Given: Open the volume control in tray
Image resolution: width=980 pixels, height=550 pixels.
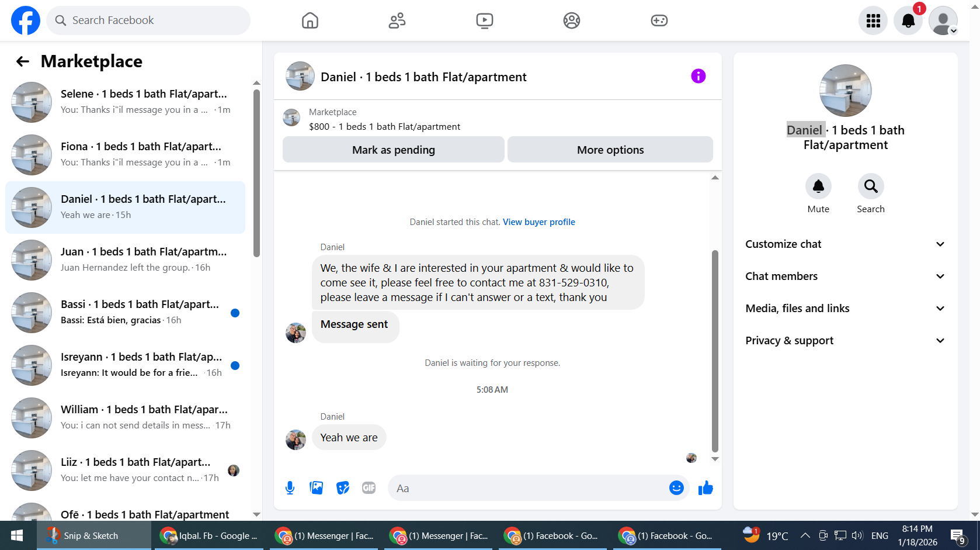Looking at the screenshot, I should [857, 535].
